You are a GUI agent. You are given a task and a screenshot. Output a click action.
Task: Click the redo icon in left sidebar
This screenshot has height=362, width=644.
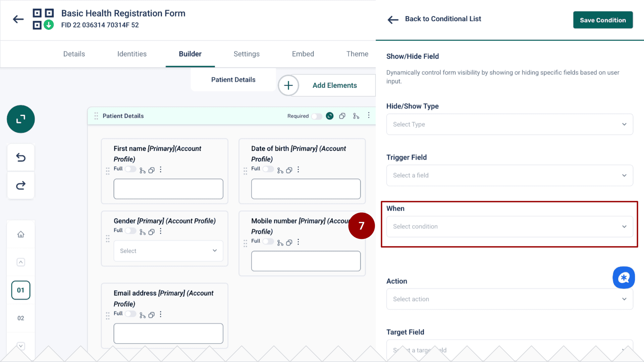coord(20,185)
